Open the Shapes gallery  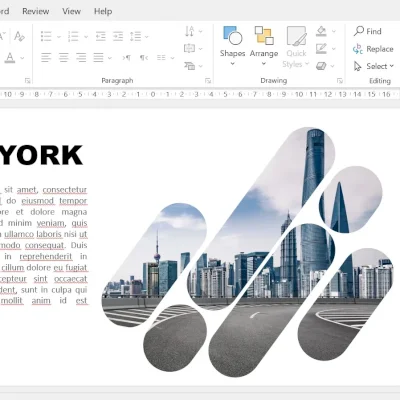(232, 46)
